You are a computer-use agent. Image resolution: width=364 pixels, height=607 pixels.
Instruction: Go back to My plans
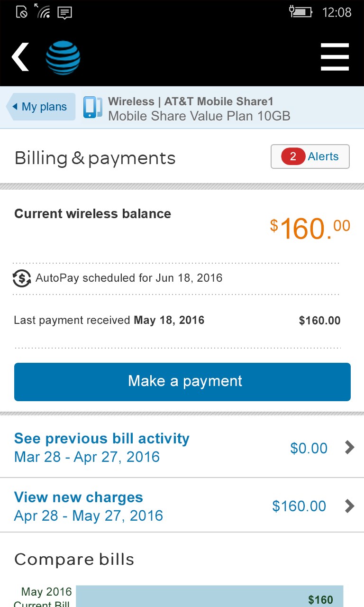click(x=41, y=107)
